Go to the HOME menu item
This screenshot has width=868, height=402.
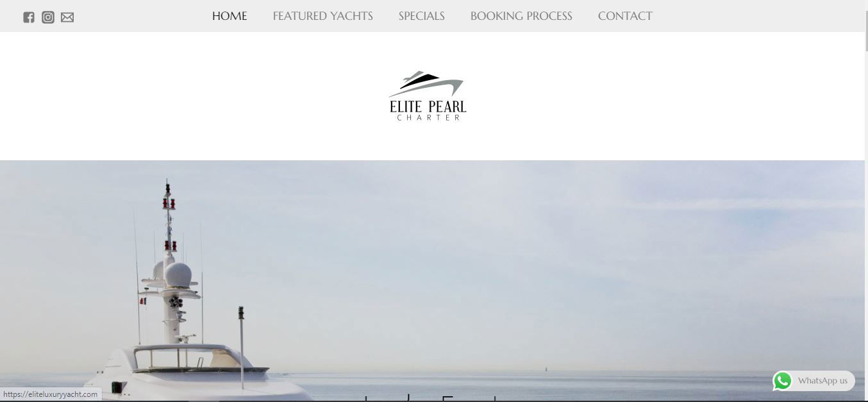coord(230,16)
